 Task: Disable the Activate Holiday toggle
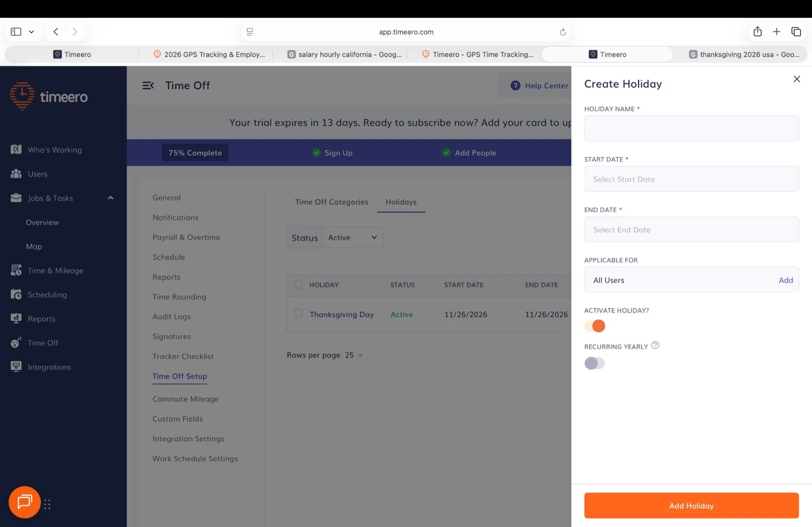point(595,326)
